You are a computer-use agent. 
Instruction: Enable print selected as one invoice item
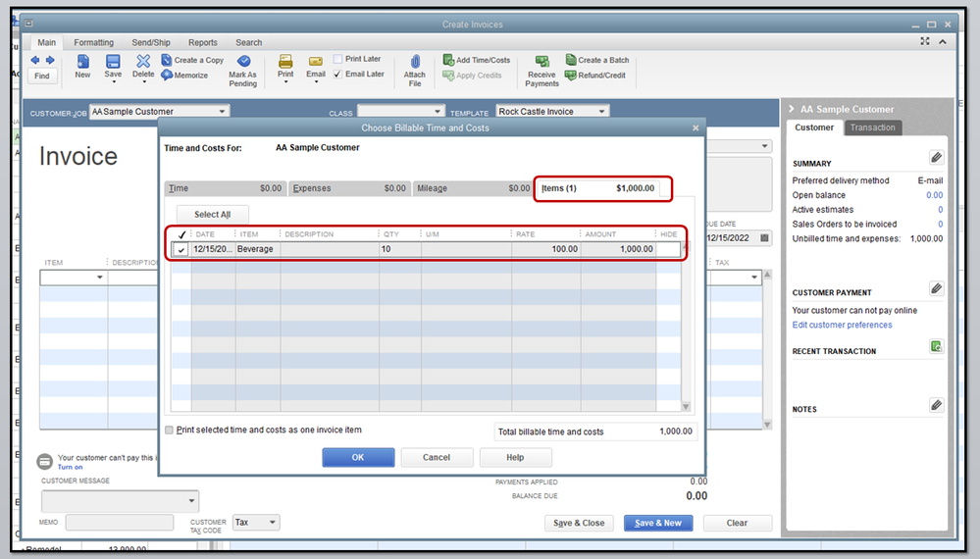click(x=169, y=431)
